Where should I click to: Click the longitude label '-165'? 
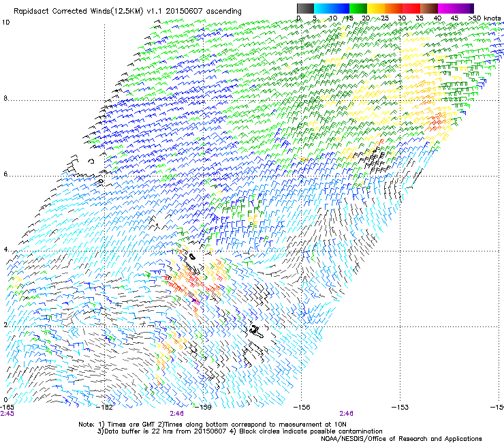(7, 408)
